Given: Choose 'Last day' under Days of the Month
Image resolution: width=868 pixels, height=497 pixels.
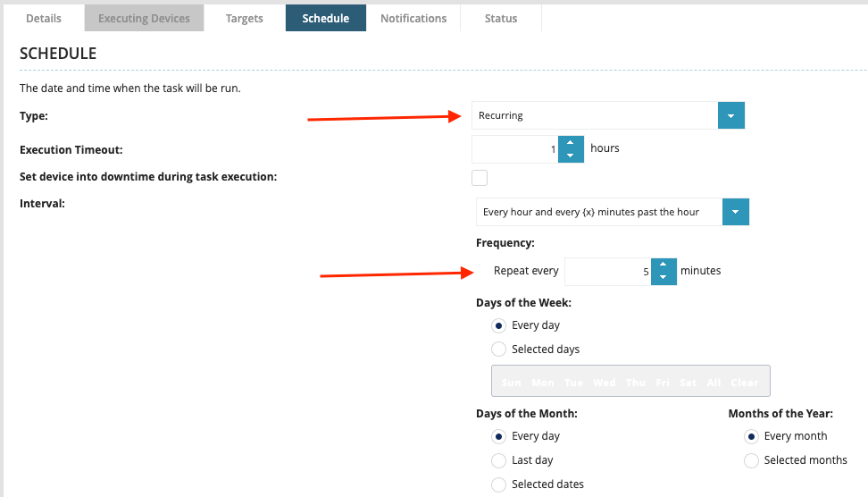Looking at the screenshot, I should [499, 460].
